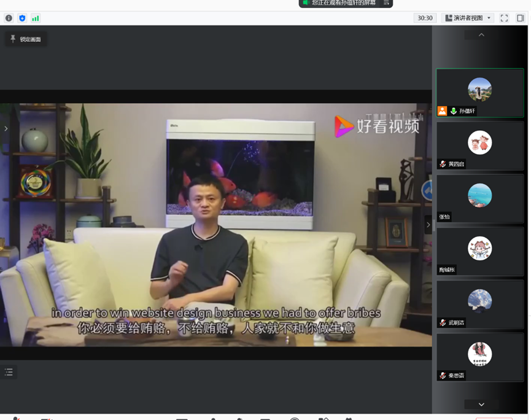
Task: Click the name label 秦思语
Action: [456, 376]
